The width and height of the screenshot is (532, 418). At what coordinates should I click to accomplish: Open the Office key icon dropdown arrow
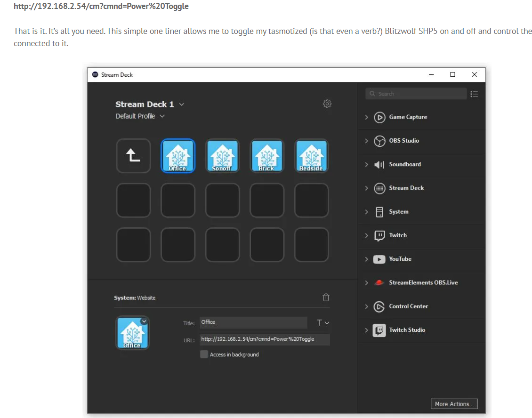(144, 321)
